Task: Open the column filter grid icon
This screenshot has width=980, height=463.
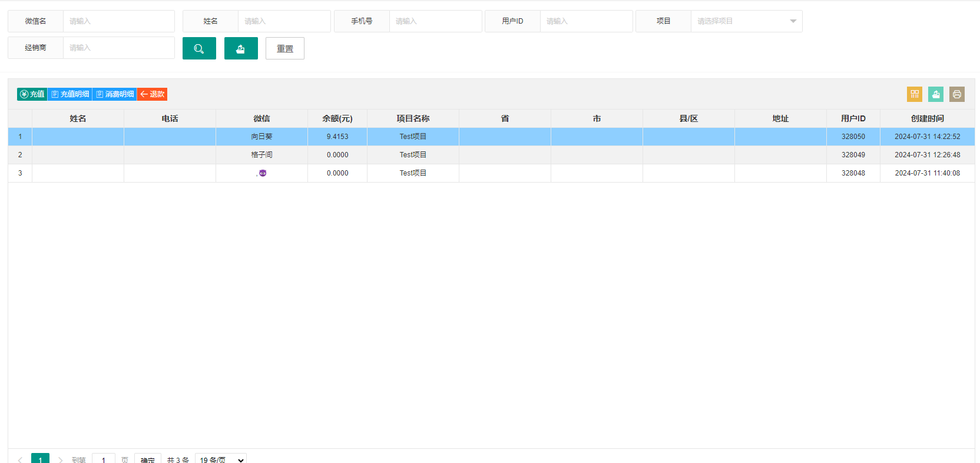Action: click(x=915, y=94)
